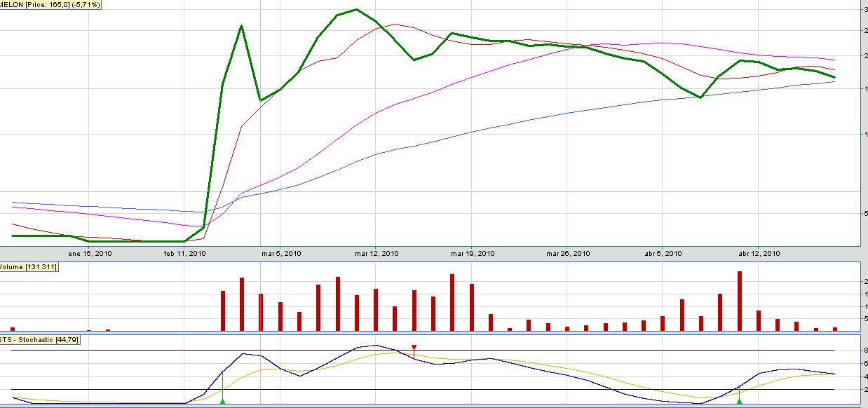Click the mar 26, 2010 date label
The image size is (868, 408).
(x=568, y=254)
